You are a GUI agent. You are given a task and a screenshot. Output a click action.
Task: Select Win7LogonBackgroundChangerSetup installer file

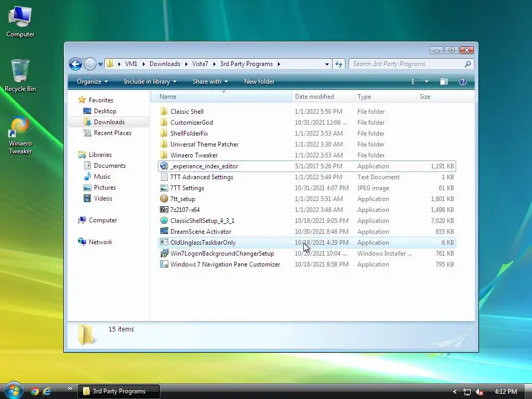pos(307,253)
